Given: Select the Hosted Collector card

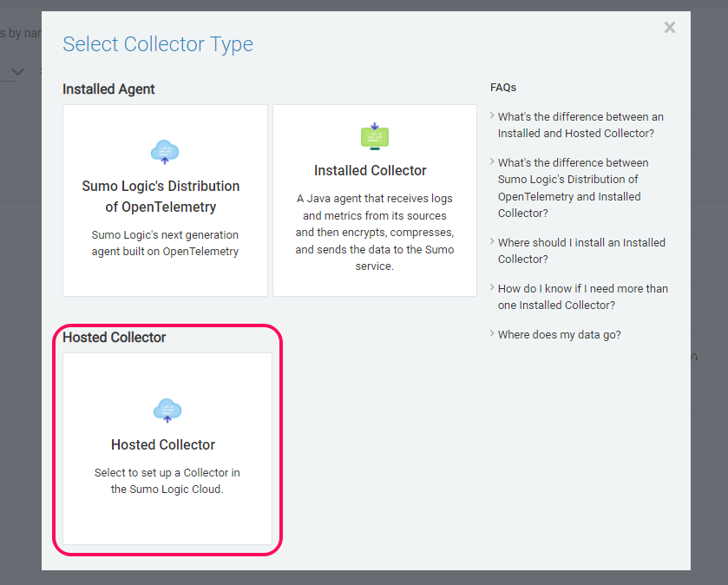Looking at the screenshot, I should pos(167,449).
